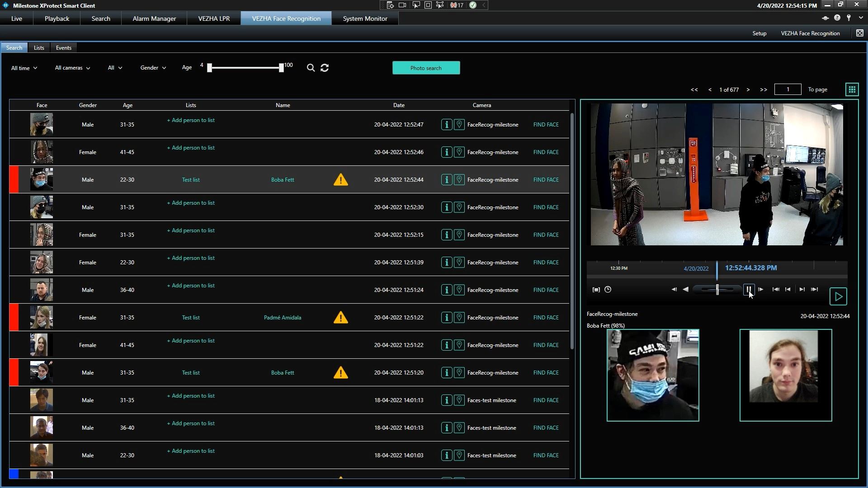Click the warning triangle icon for Boba Fett

coord(340,179)
